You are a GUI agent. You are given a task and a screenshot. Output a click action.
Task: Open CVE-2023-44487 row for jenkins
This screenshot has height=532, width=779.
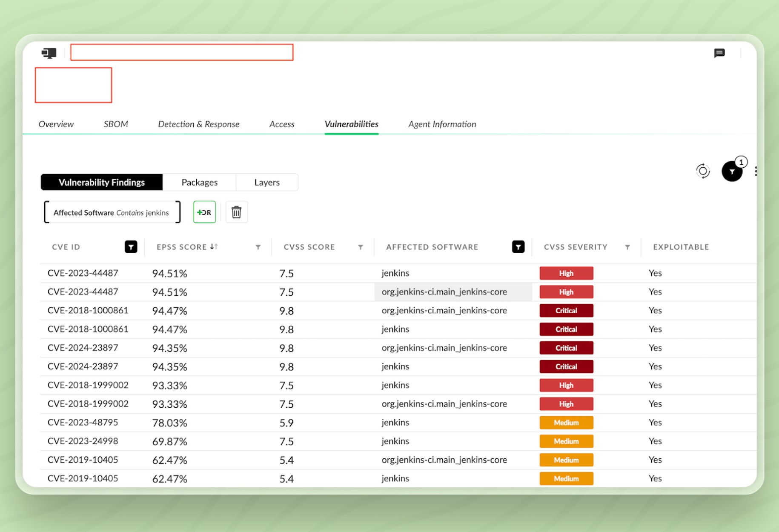click(x=398, y=273)
